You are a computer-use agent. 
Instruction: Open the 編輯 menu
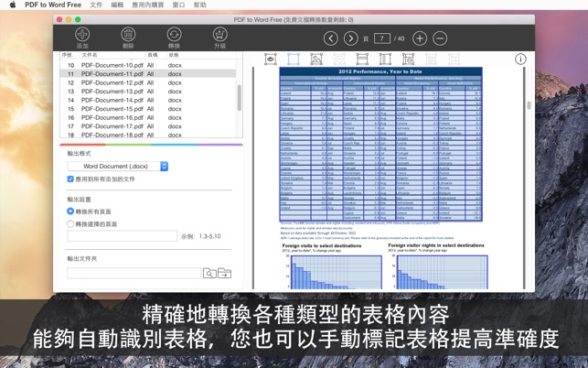tap(117, 5)
